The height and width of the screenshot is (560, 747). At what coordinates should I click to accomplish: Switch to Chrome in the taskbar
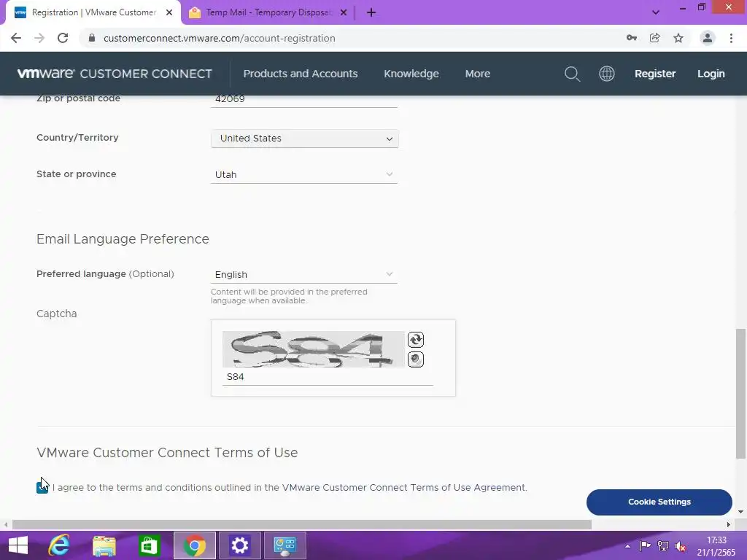click(194, 545)
